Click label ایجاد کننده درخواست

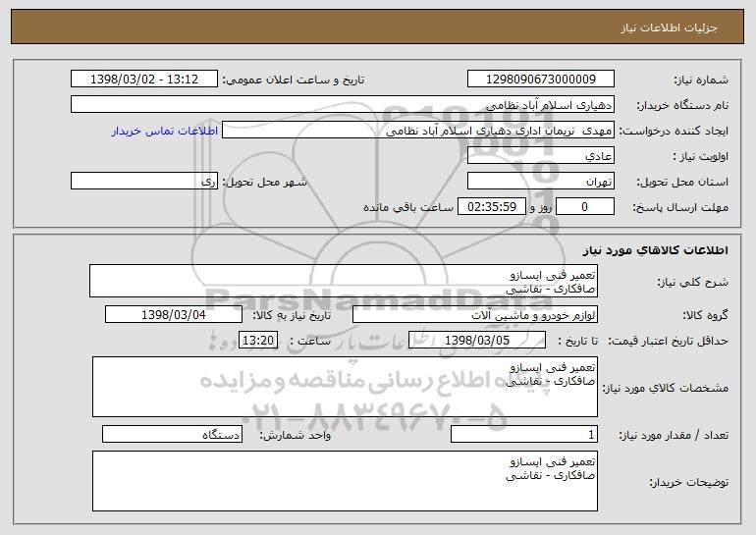(x=674, y=132)
